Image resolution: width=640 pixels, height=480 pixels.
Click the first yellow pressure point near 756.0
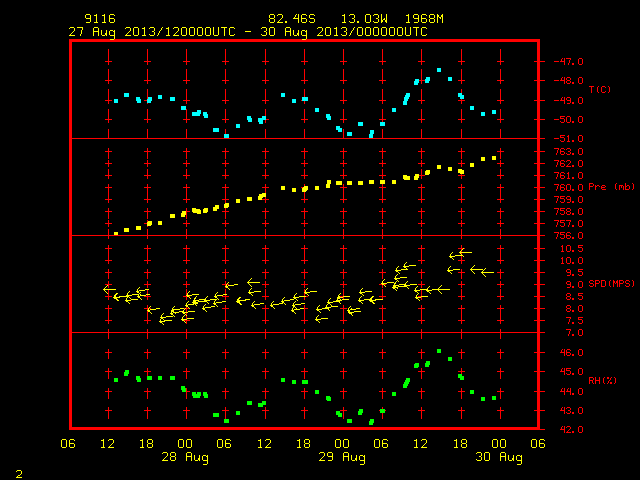tap(116, 234)
